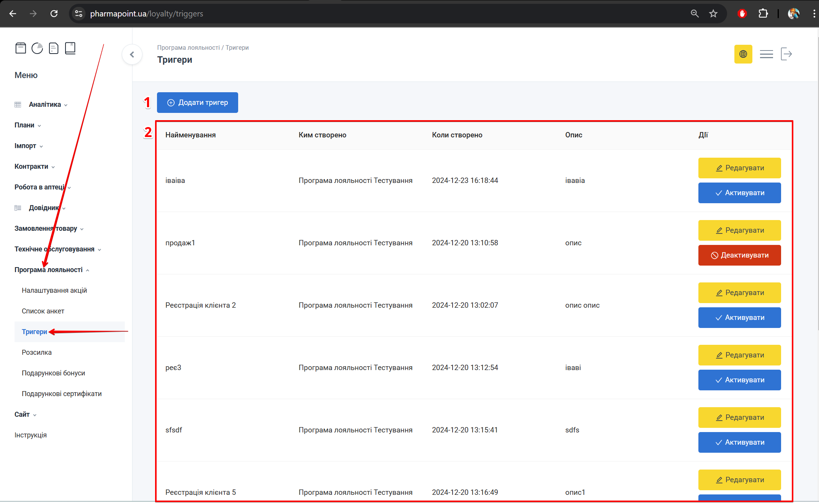The width and height of the screenshot is (819, 504).
Task: Open the hamburger menu icon in header
Action: [766, 54]
